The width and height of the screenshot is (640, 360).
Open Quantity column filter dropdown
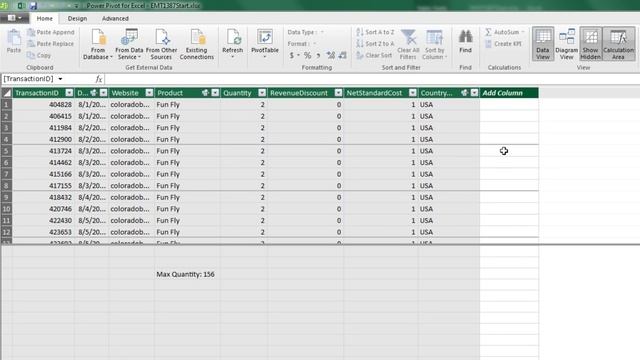pos(262,93)
